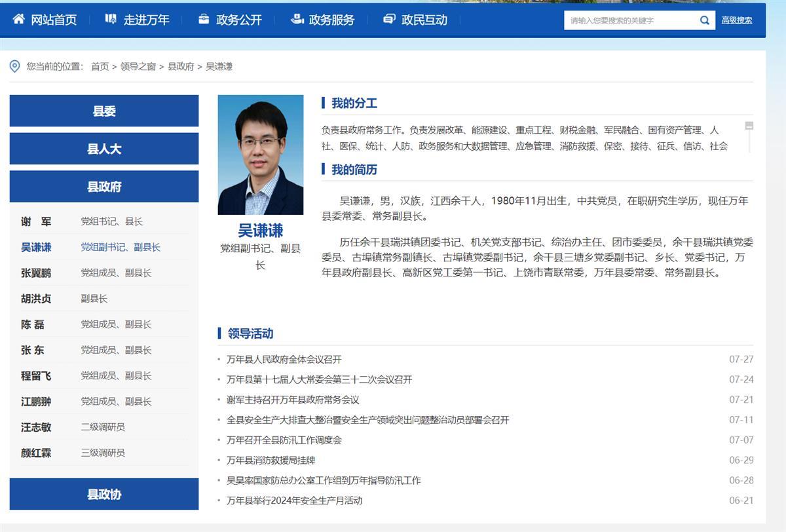786x532 pixels.
Task: Open 万年县人民政府全体会议召开 news item
Action: pos(284,359)
